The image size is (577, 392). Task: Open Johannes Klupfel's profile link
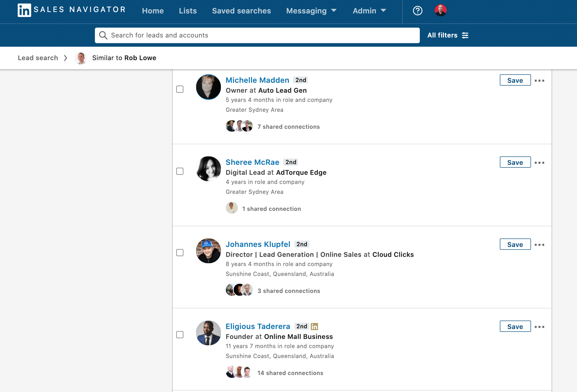click(x=258, y=244)
